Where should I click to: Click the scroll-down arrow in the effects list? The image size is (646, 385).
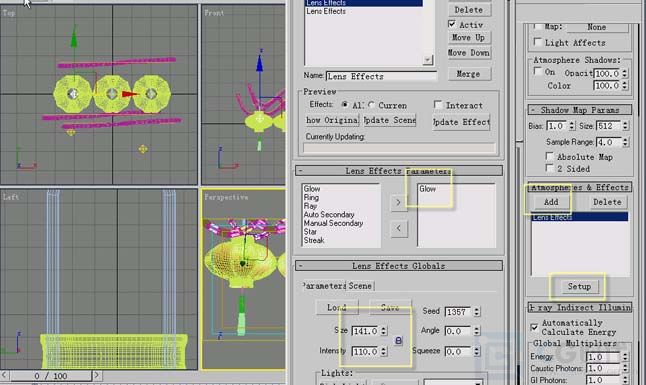coord(428,60)
